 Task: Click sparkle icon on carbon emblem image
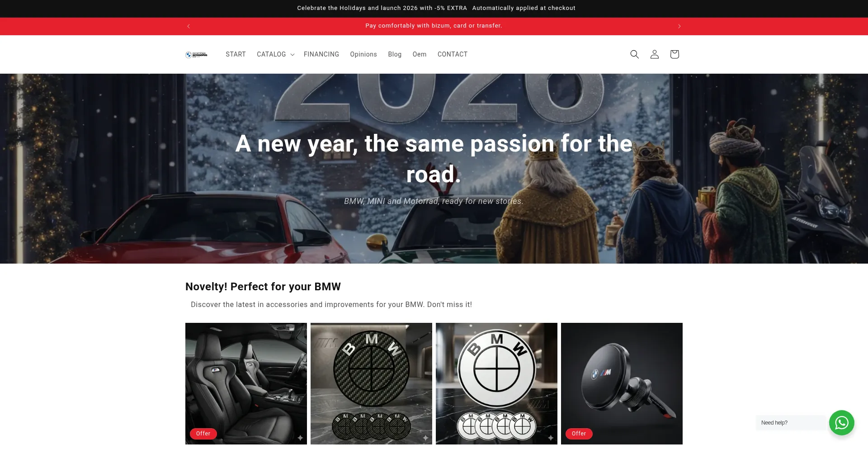[425, 438]
